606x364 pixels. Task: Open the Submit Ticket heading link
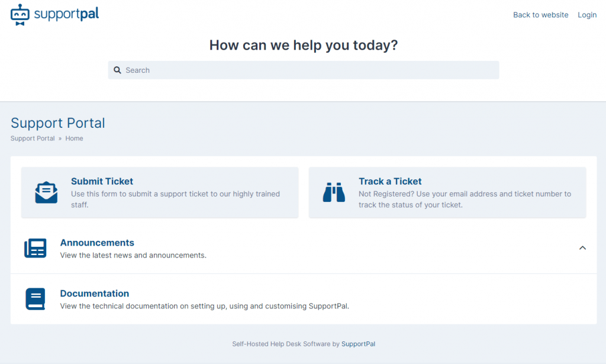(102, 181)
